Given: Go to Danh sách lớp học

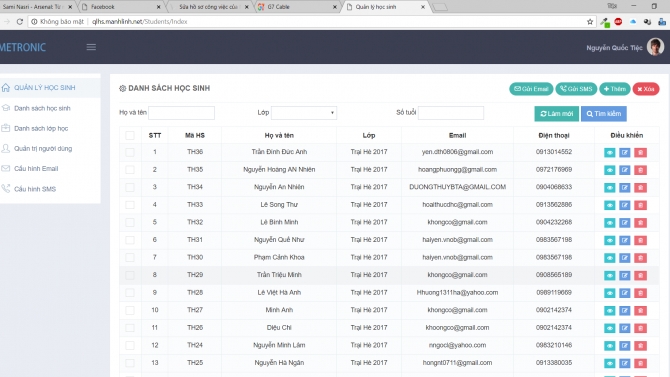Looking at the screenshot, I should point(41,128).
